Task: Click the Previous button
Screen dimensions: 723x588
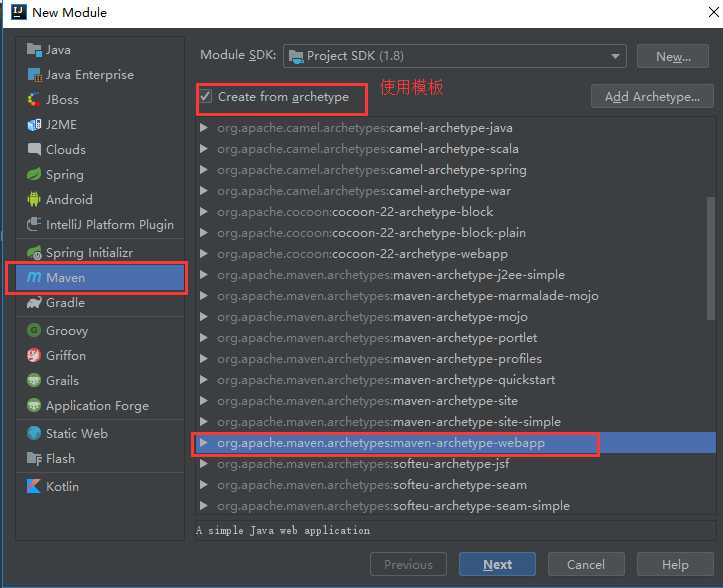Action: point(408,564)
